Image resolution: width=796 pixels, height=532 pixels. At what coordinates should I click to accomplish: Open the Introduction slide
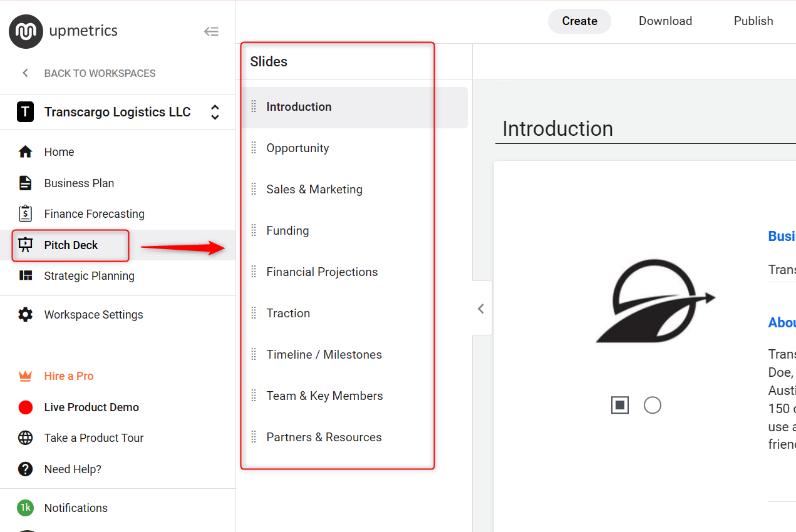pyautogui.click(x=354, y=107)
